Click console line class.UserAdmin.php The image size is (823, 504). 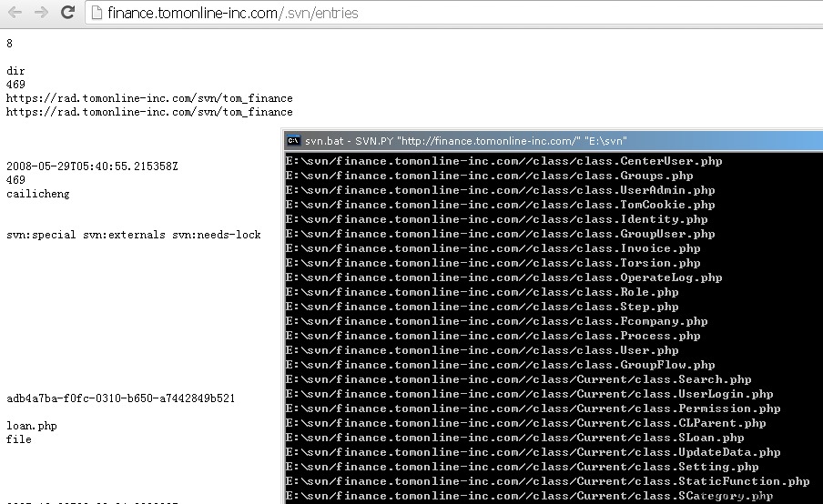point(500,190)
